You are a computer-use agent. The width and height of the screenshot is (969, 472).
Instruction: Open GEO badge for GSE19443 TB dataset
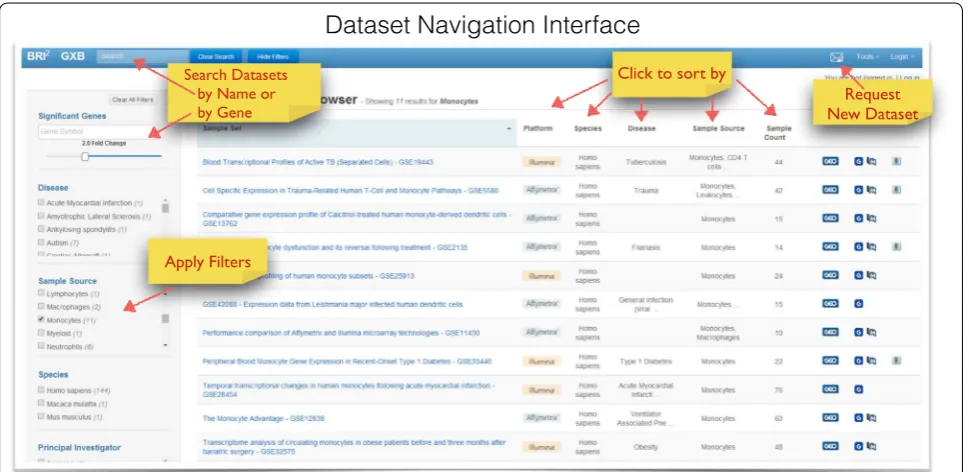pos(830,161)
